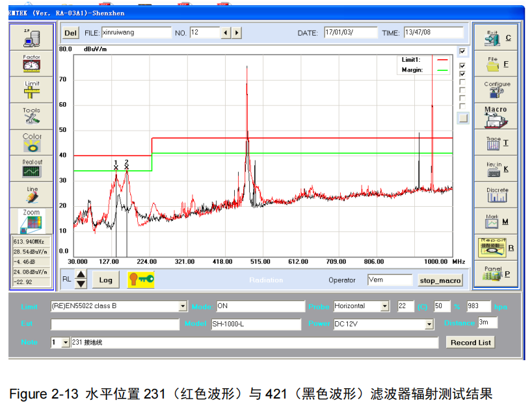Image resolution: width=532 pixels, height=407 pixels.
Task: Select the Discrete measurement icon
Action: [x=497, y=195]
